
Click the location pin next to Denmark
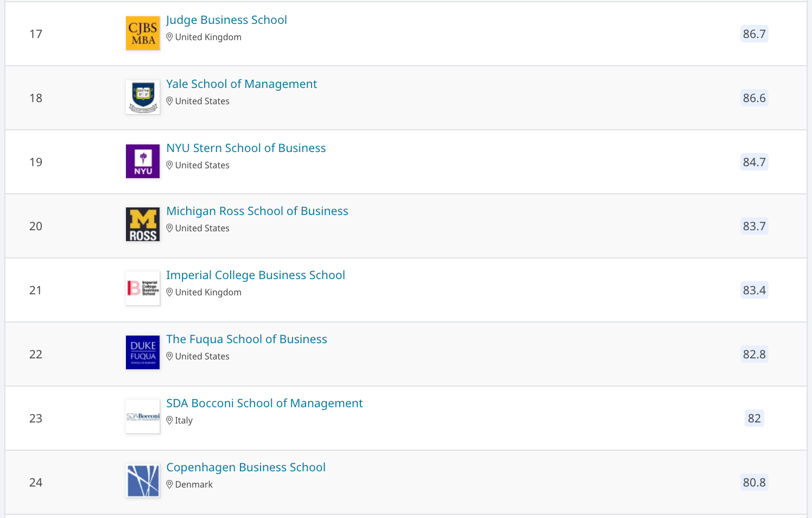click(169, 484)
